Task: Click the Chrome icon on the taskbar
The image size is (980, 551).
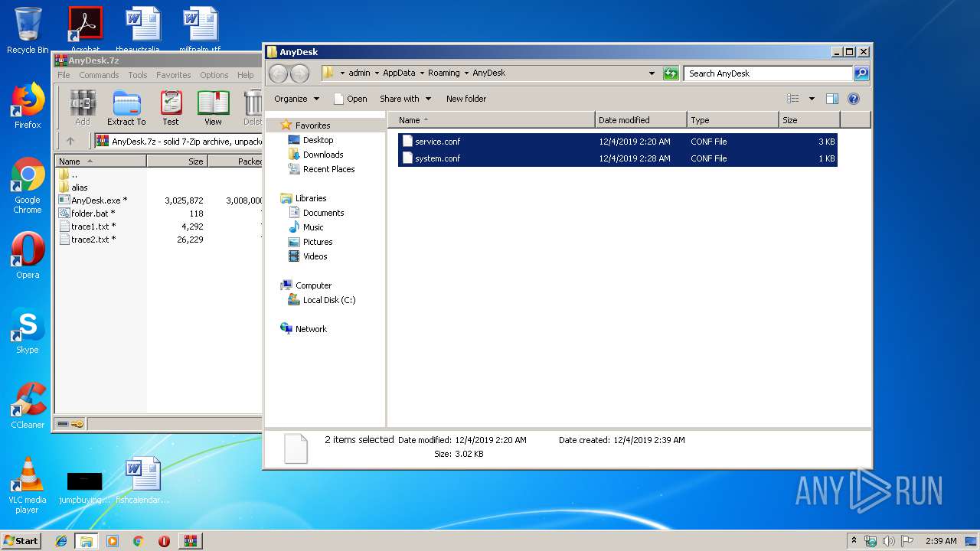Action: pos(138,541)
